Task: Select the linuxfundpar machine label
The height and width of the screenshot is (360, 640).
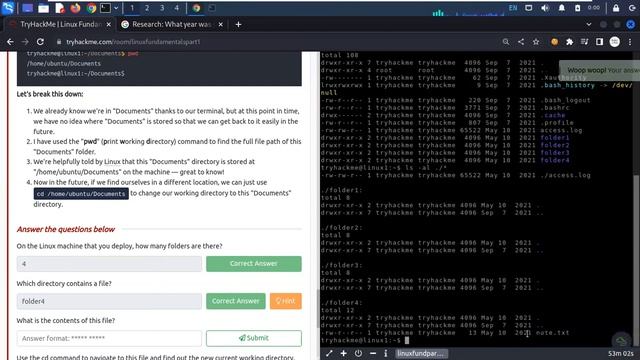Action: [422, 353]
